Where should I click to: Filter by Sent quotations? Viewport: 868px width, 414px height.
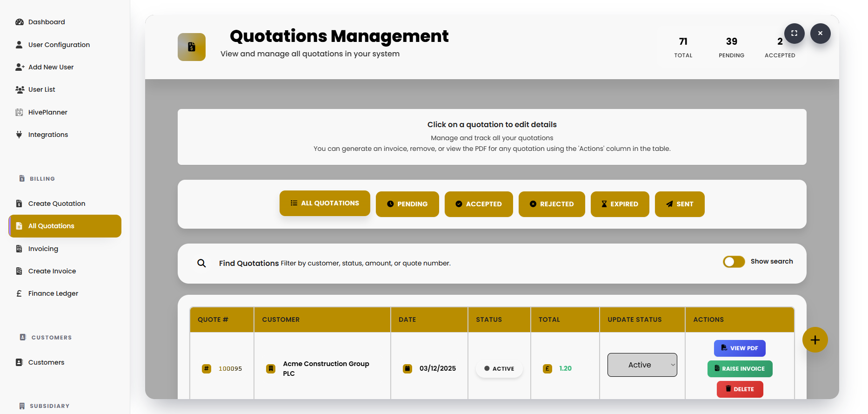click(680, 204)
